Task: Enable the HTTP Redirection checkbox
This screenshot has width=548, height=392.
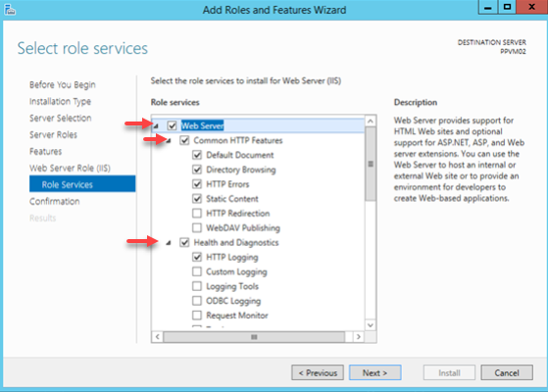Action: (x=197, y=213)
